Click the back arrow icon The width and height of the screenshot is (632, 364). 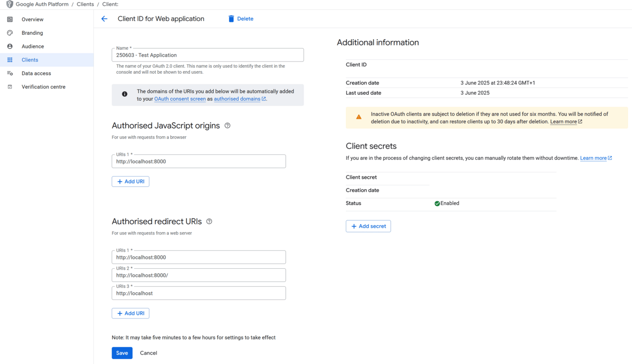point(104,19)
